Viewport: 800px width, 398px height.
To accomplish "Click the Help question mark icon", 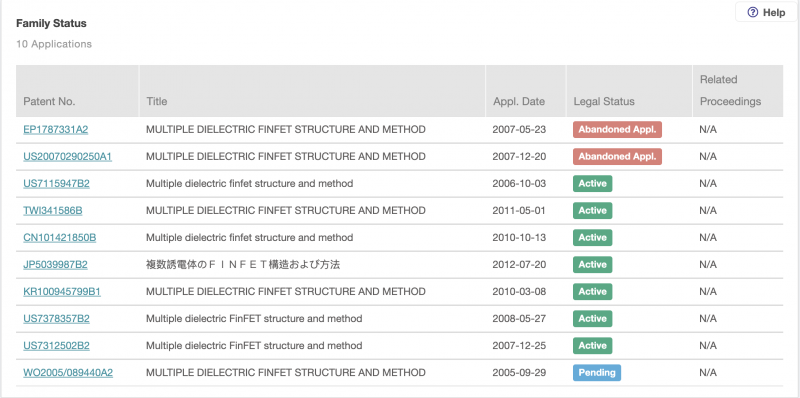I will [x=752, y=13].
